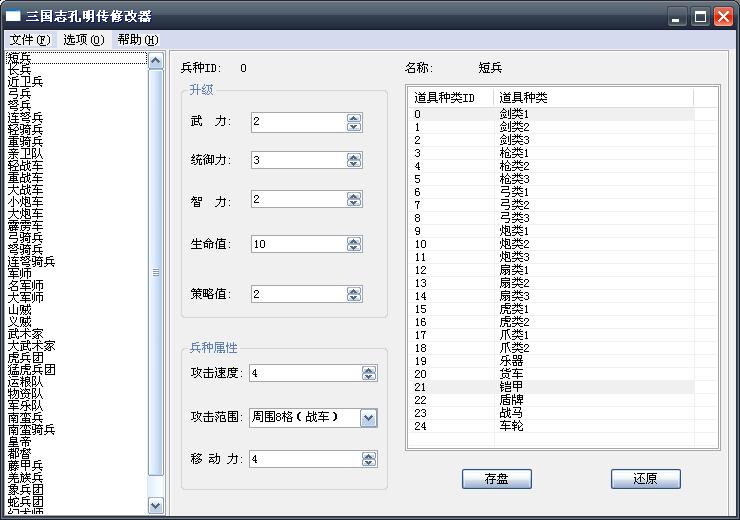Increase the 攻击速度 spinner value
The height and width of the screenshot is (520, 740).
pos(368,369)
